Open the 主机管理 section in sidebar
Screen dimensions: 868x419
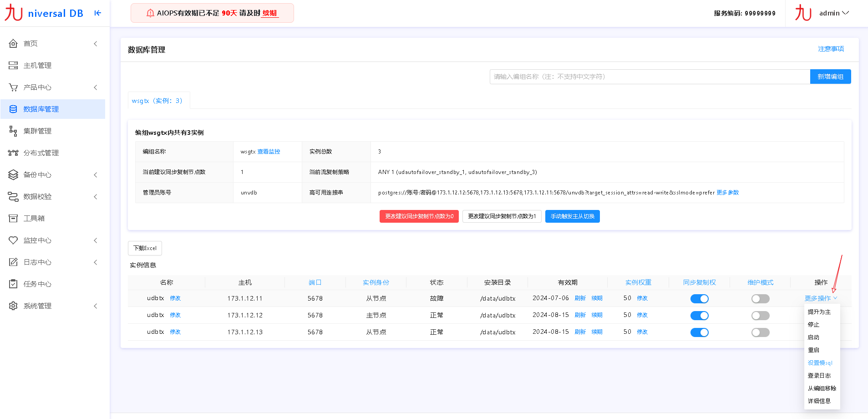(x=38, y=65)
